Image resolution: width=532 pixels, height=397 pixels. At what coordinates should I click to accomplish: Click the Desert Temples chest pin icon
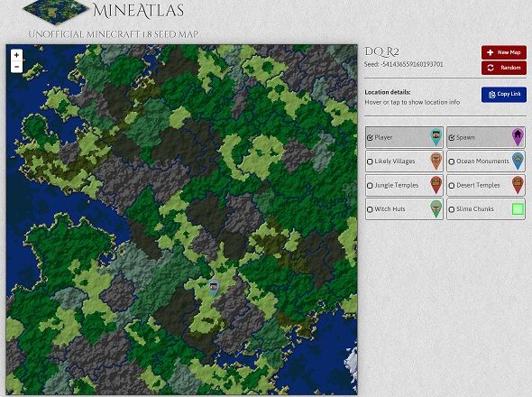pos(518,185)
